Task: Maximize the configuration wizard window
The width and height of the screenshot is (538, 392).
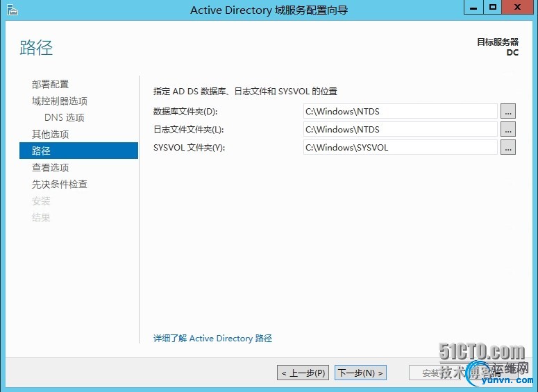Action: (x=492, y=7)
